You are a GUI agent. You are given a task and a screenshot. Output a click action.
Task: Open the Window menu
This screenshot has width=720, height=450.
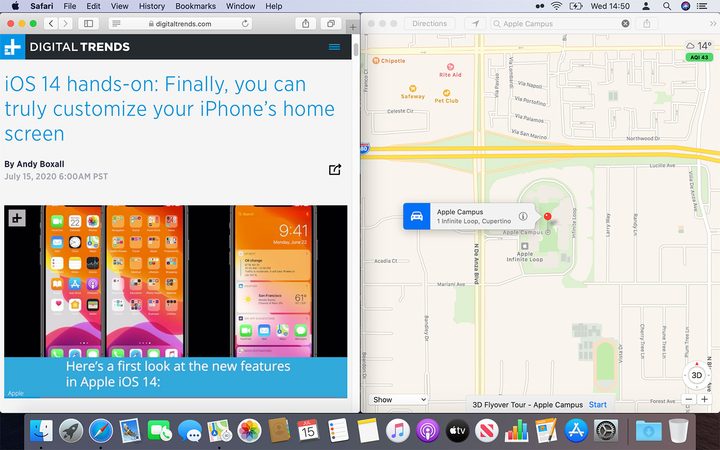[241, 6]
